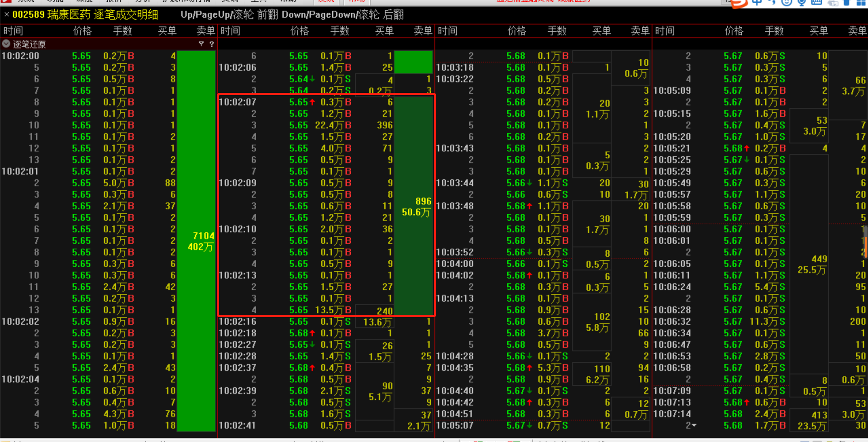
Task: Close the 逐笔成交明细 panel with the X
Action: 6,14
